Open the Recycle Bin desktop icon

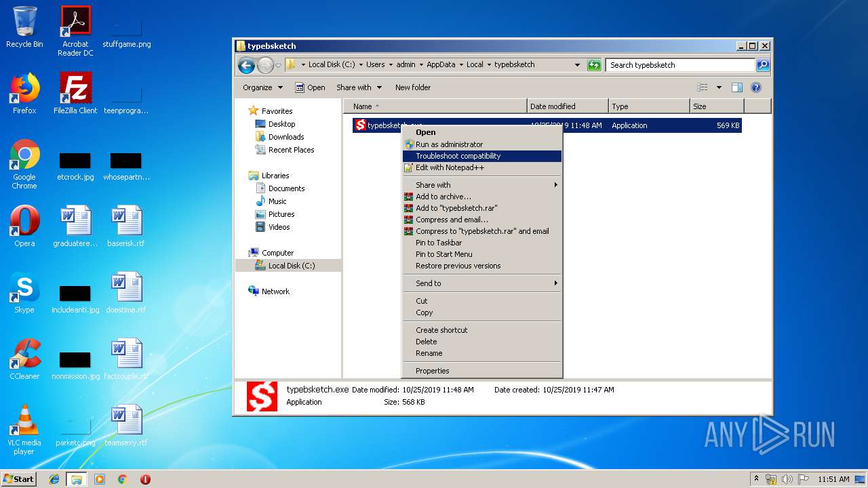[24, 27]
